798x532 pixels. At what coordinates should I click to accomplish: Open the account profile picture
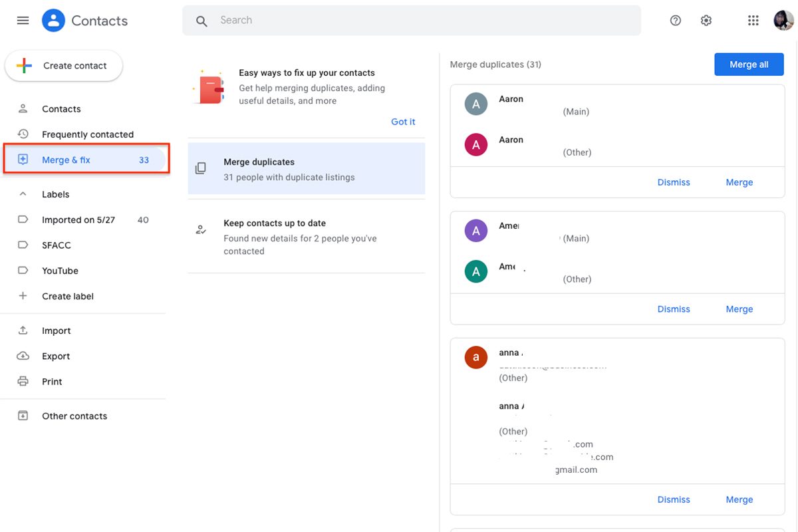click(x=783, y=21)
